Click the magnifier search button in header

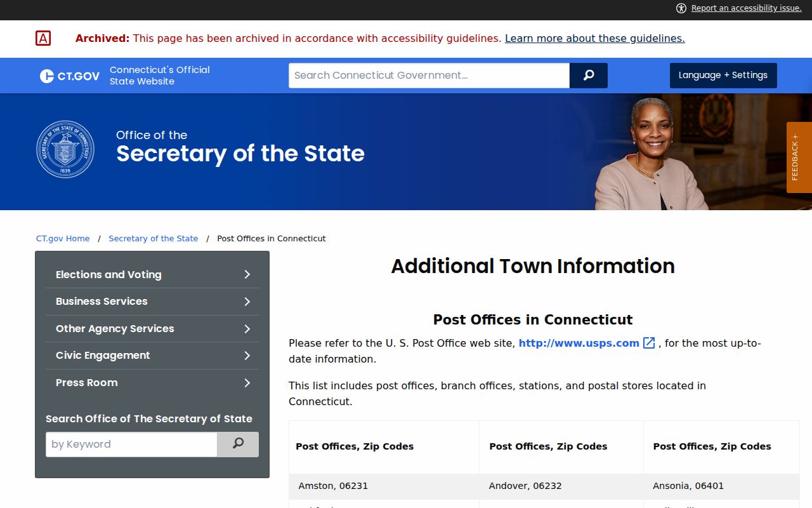click(x=589, y=76)
